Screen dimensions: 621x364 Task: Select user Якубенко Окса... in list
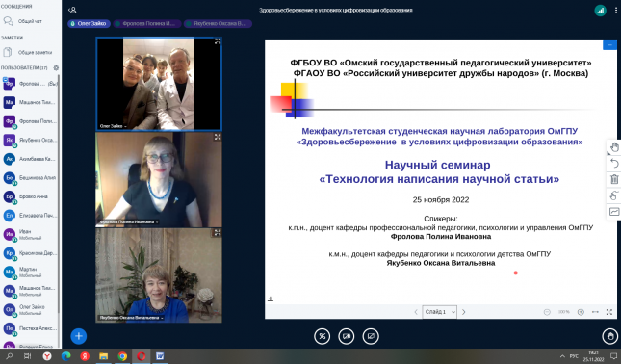pos(30,141)
